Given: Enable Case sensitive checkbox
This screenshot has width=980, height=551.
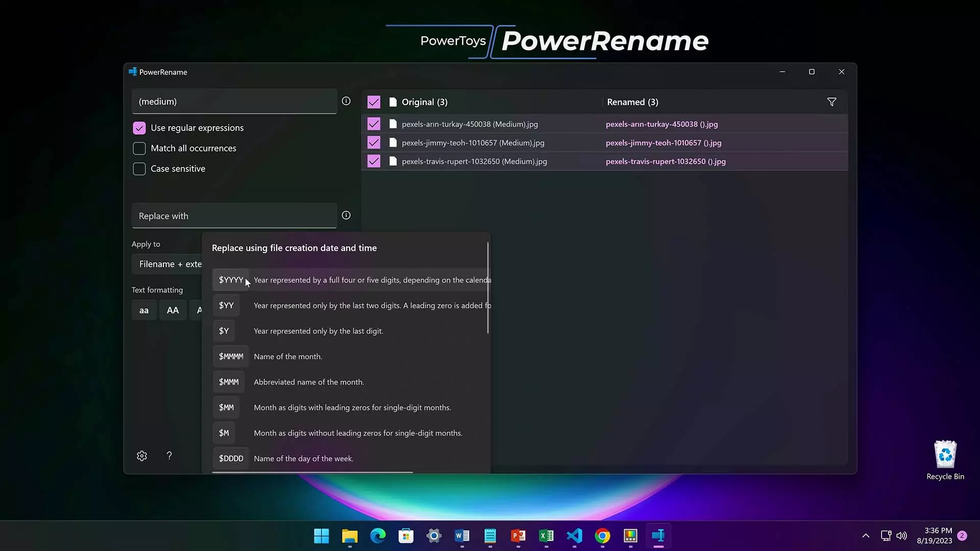Looking at the screenshot, I should click(139, 169).
